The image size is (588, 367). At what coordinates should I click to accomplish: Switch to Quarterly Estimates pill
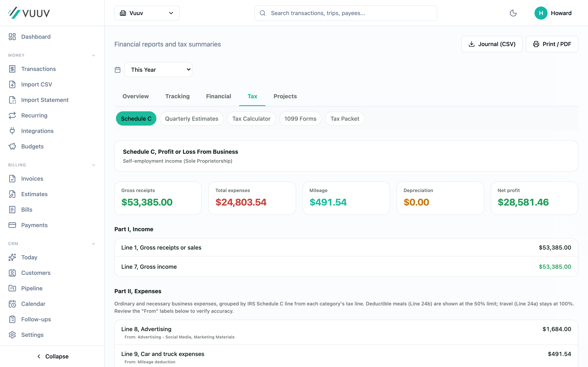[192, 118]
